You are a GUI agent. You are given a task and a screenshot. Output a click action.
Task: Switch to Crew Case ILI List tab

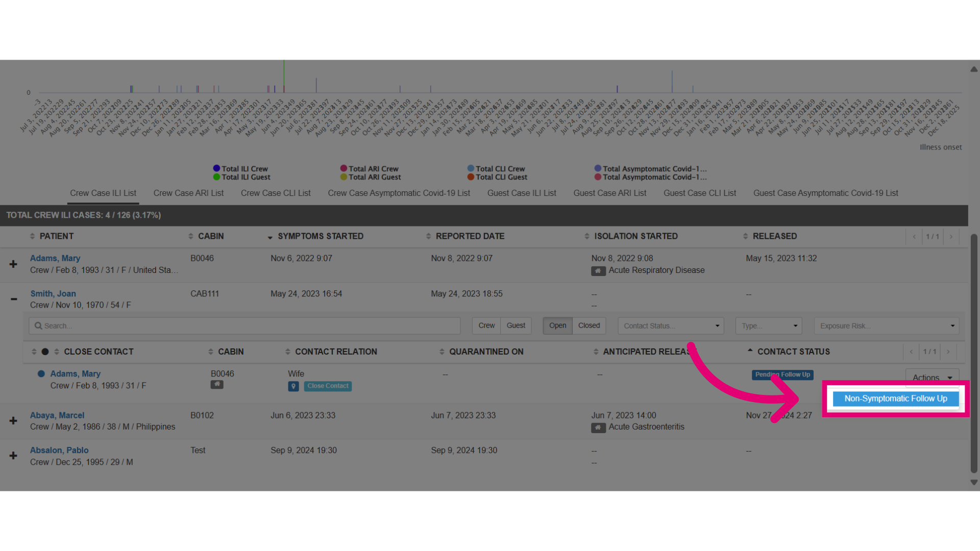pyautogui.click(x=103, y=193)
